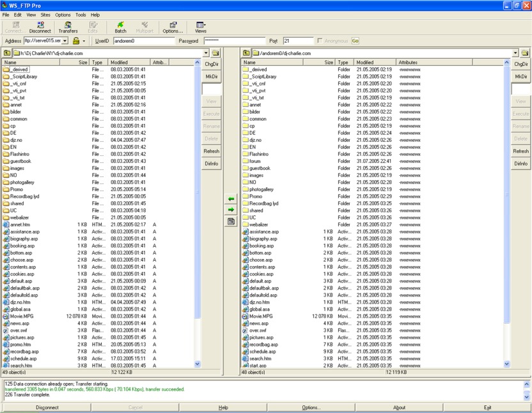Sort local list by Modified column
Image resolution: width=532 pixels, height=413 pixels.
(129, 63)
